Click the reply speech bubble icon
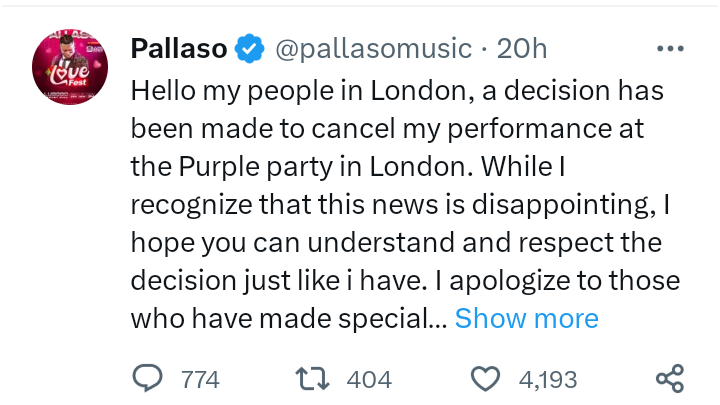 tap(148, 378)
